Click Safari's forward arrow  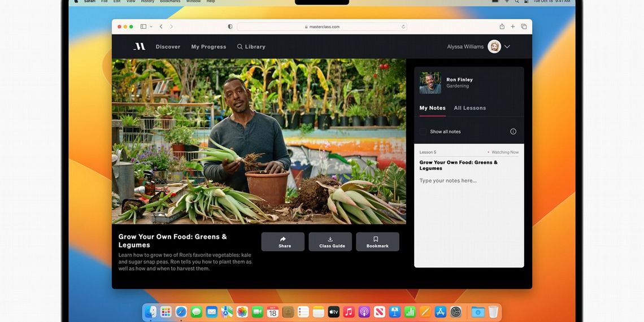[171, 27]
